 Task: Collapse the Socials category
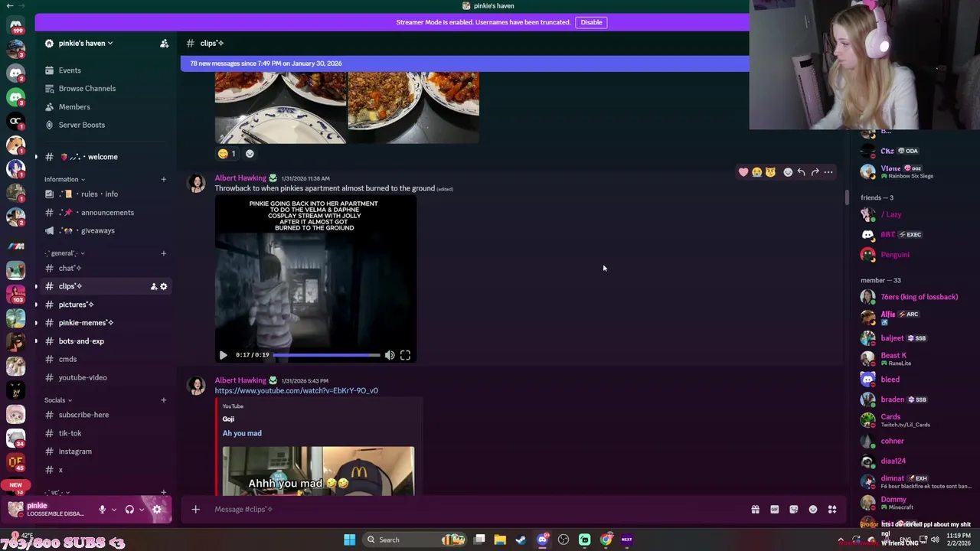[x=58, y=400]
